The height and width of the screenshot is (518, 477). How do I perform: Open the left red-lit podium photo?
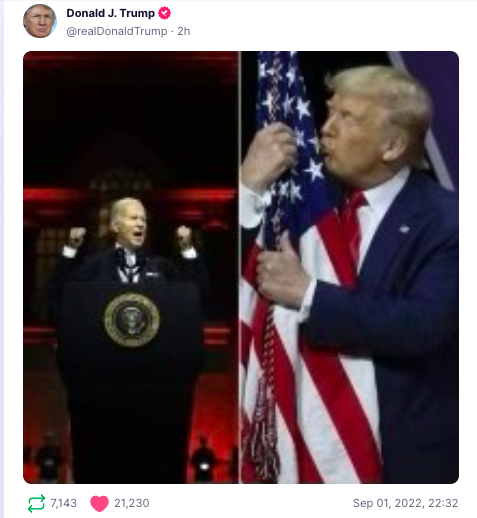tap(131, 267)
